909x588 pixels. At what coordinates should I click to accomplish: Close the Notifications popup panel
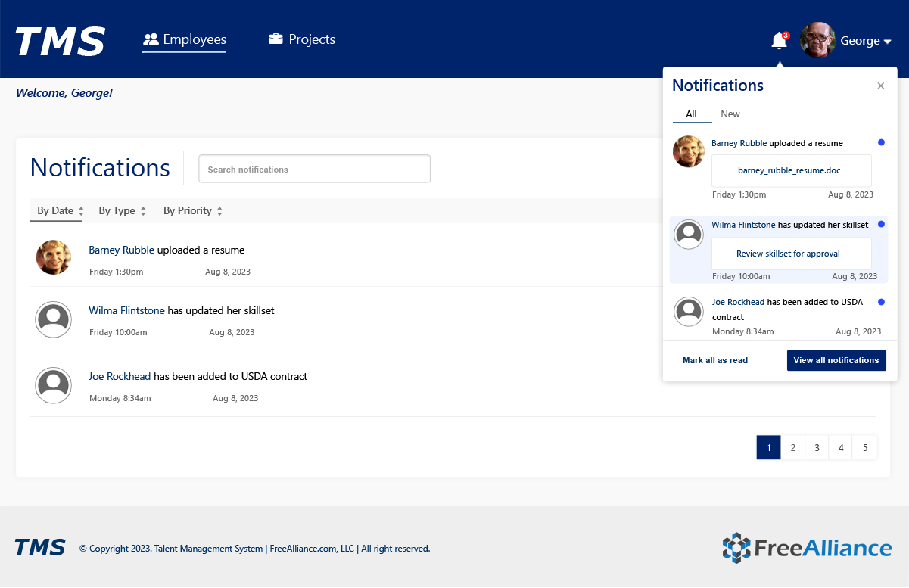point(881,86)
